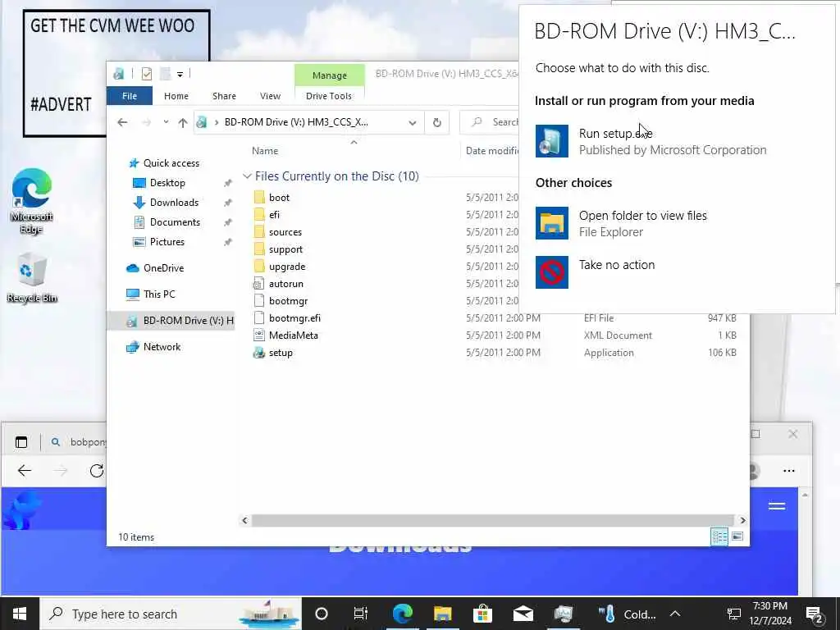Sort files by Name column
Screen dimensions: 840x630
point(265,151)
